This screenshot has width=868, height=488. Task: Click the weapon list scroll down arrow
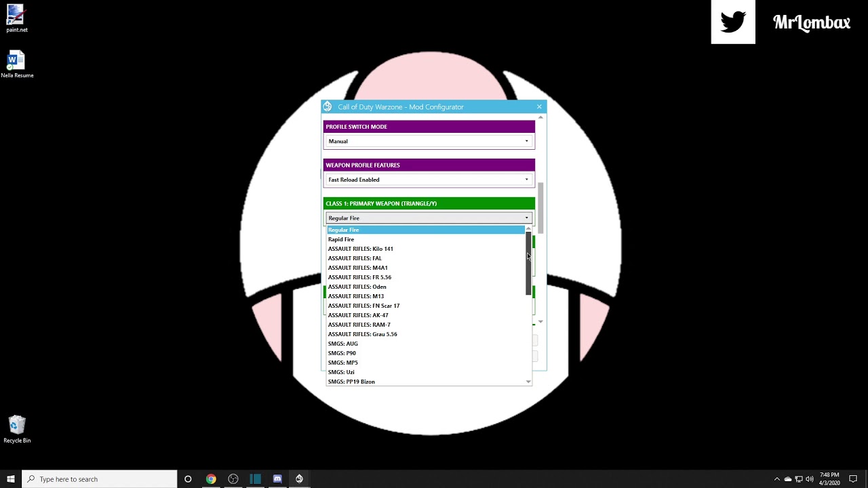[x=528, y=382]
